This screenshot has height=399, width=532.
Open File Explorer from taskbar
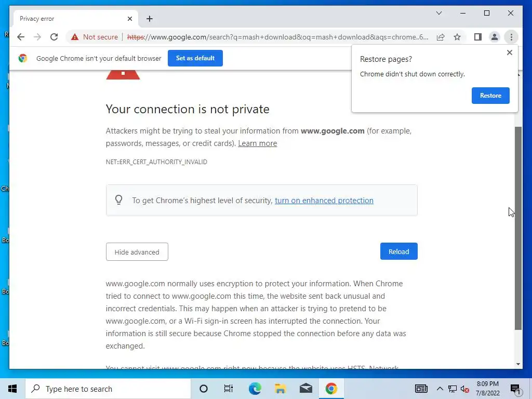280,389
